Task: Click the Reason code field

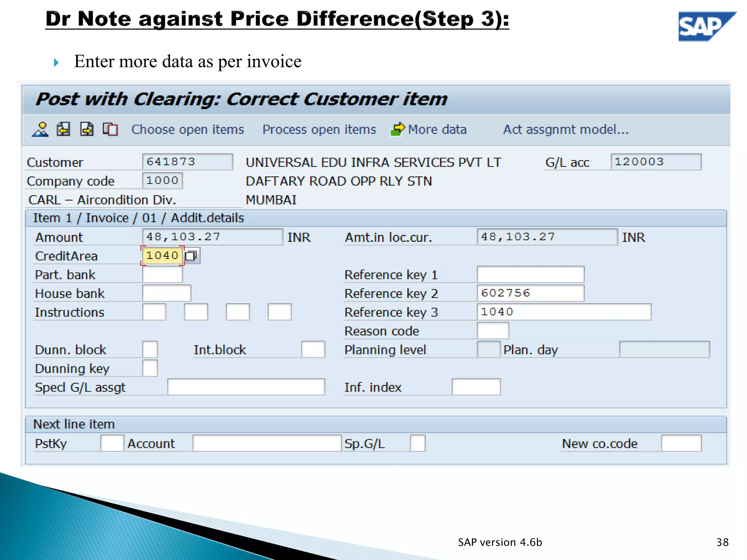Action: [x=493, y=331]
